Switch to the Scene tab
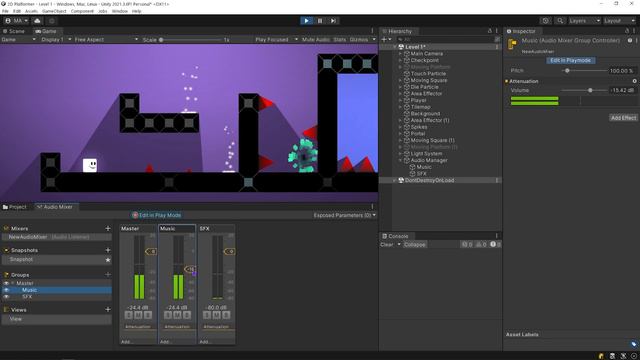 click(14, 31)
